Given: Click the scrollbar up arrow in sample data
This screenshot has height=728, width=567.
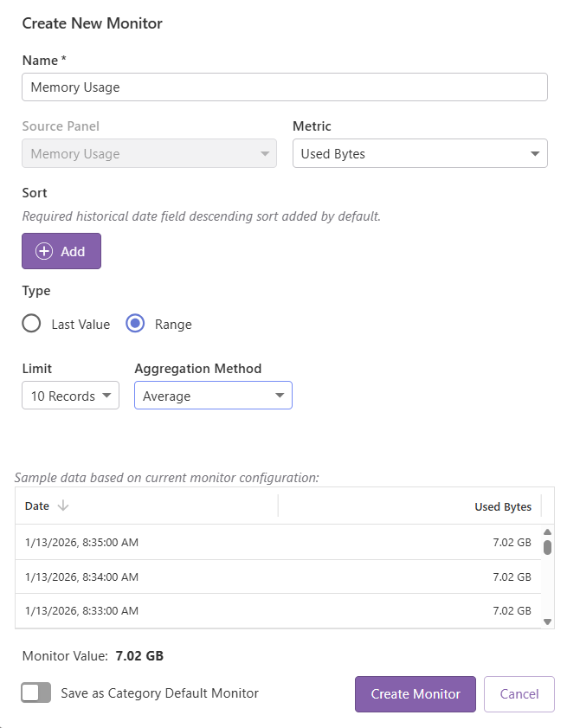Looking at the screenshot, I should (x=546, y=530).
